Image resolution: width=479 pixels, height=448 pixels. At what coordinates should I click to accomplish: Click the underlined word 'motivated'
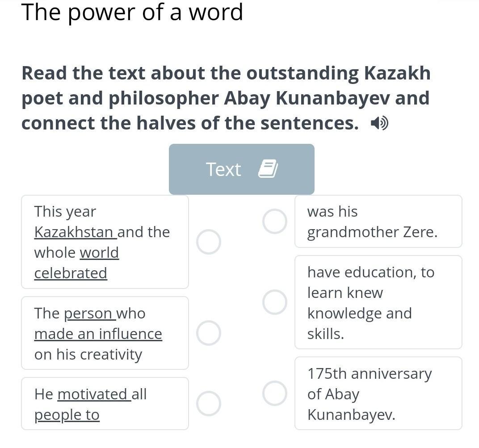(93, 394)
